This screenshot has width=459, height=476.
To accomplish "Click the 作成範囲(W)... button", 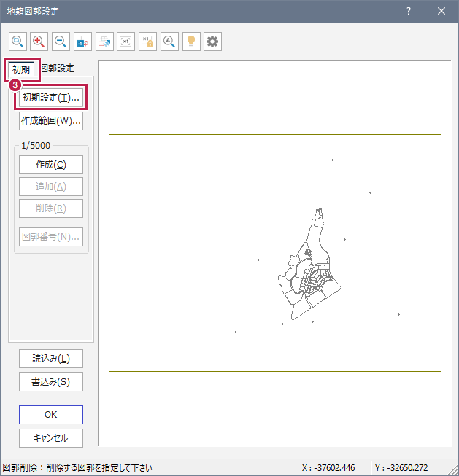I will click(x=51, y=121).
